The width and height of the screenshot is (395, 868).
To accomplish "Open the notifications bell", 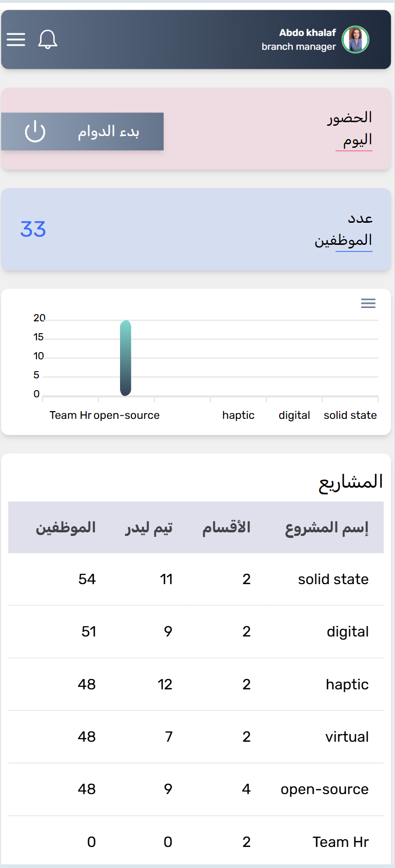I will (48, 40).
